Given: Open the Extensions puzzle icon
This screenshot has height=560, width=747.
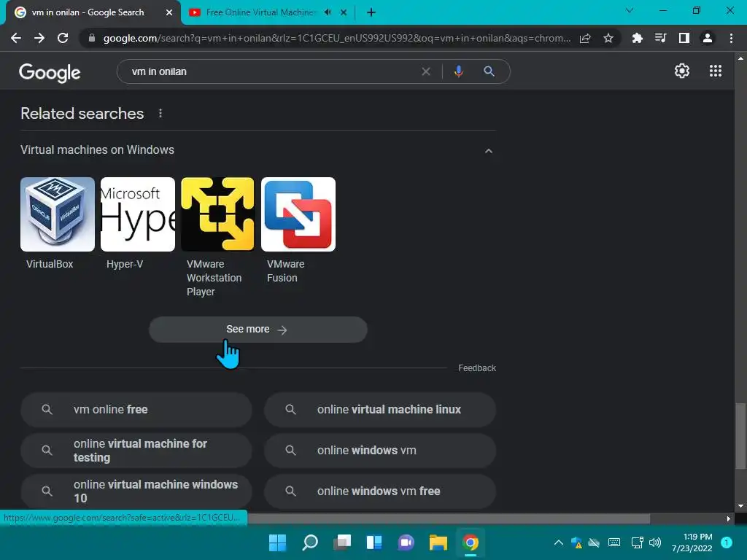Looking at the screenshot, I should (x=637, y=38).
